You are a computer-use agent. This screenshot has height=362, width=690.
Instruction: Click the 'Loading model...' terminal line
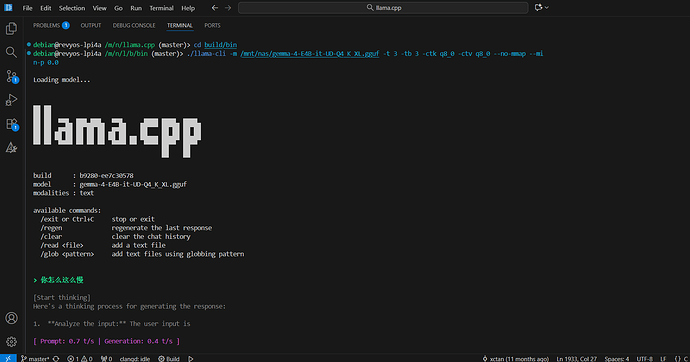coord(62,80)
